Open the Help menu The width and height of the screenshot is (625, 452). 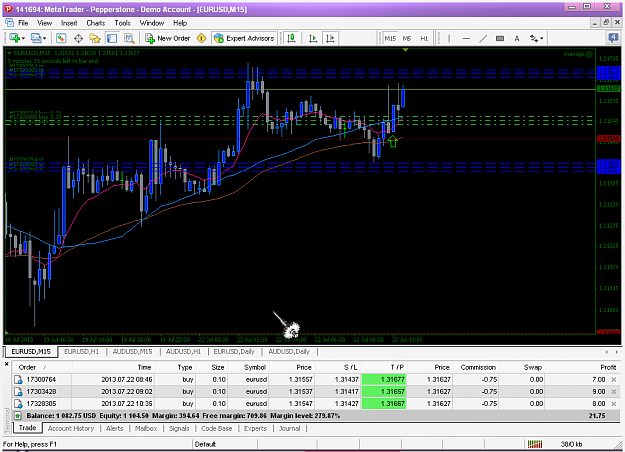coord(180,23)
